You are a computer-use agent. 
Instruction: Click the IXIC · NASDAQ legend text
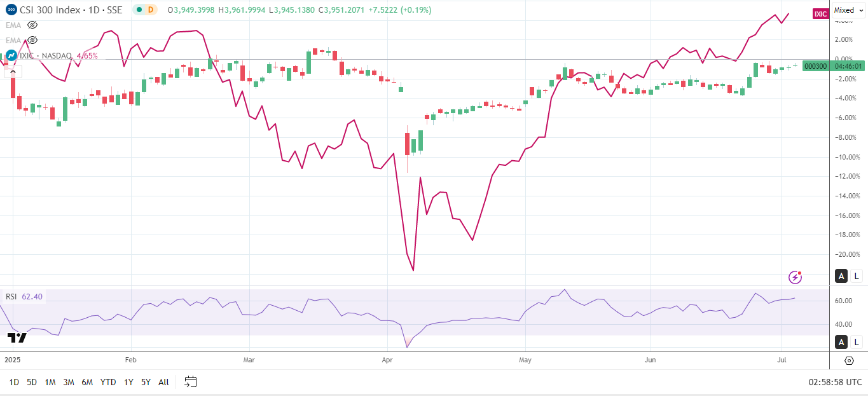coord(46,55)
